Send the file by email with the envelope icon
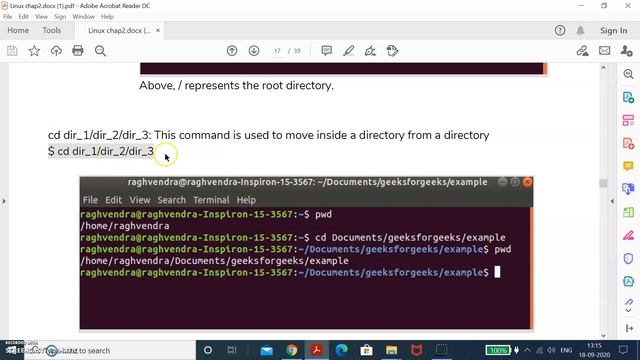Viewport: 640px width, 360px height. [604, 51]
